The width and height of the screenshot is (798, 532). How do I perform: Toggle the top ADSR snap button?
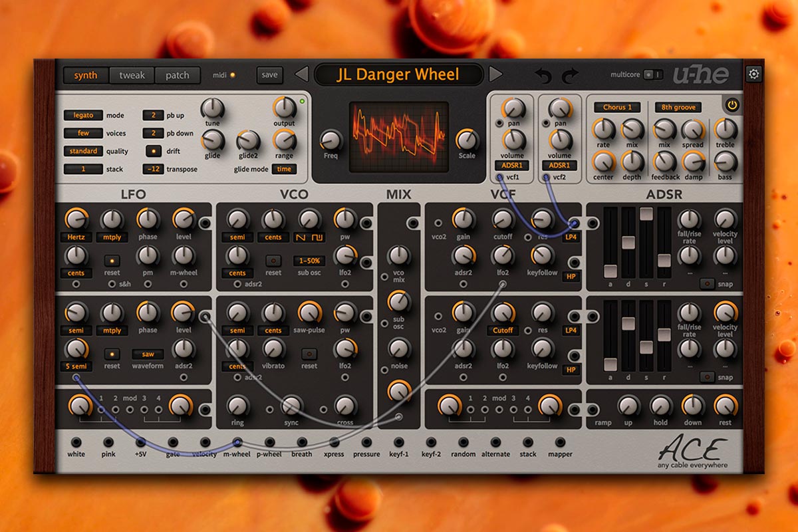tap(707, 283)
